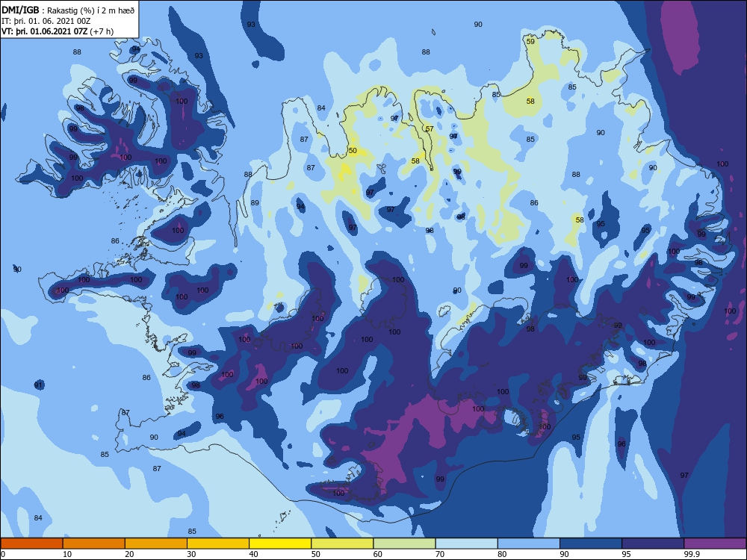This screenshot has height=560, width=747.
Task: Click the '(+7 h)' forecast offset text
Action: point(102,31)
